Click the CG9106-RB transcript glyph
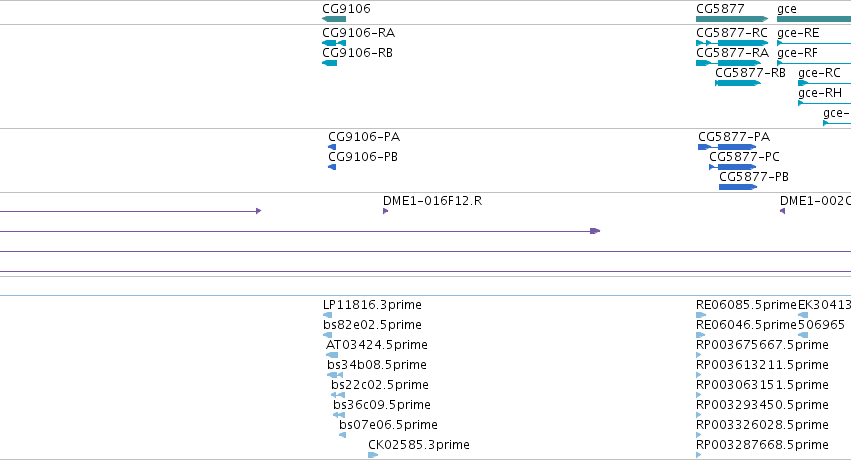This screenshot has height=460, width=851. coord(329,63)
